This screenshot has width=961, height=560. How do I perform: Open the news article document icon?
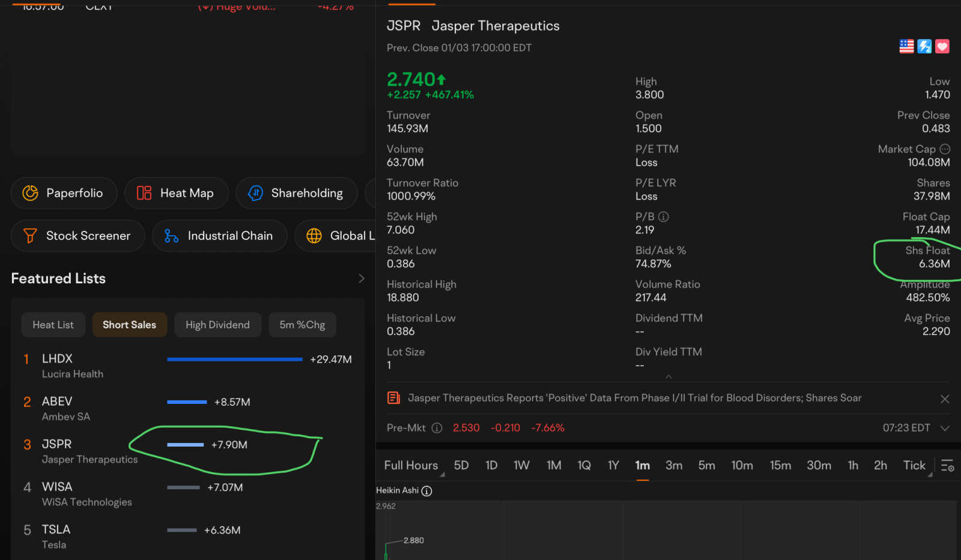coord(394,398)
